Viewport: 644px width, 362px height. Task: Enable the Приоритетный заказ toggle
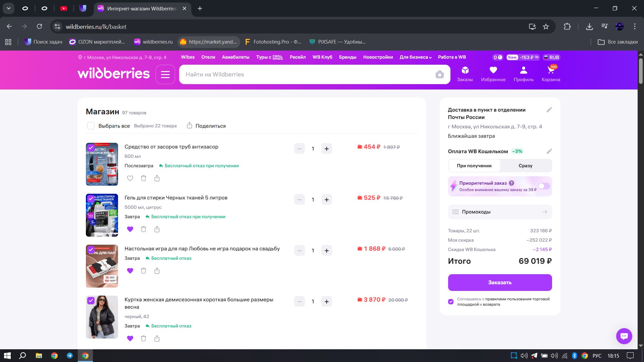pyautogui.click(x=544, y=186)
